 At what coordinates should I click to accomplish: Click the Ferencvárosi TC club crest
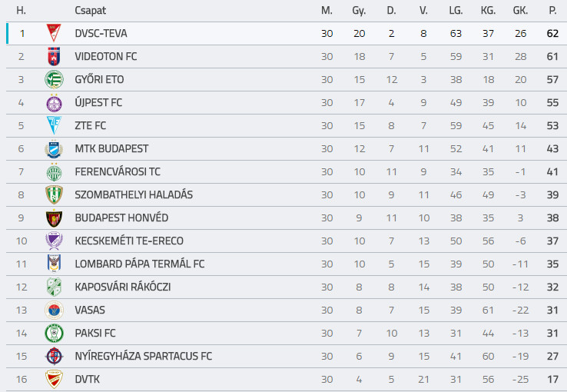(53, 172)
